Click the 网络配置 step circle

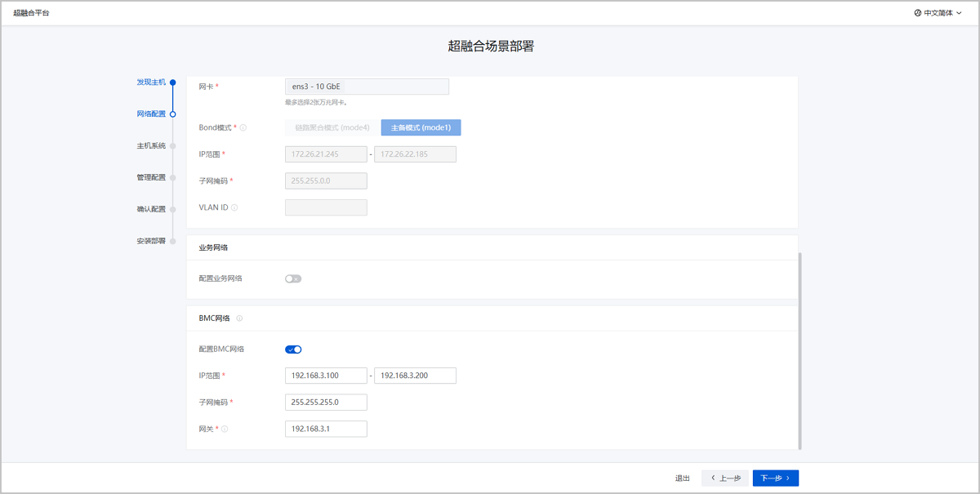click(173, 114)
